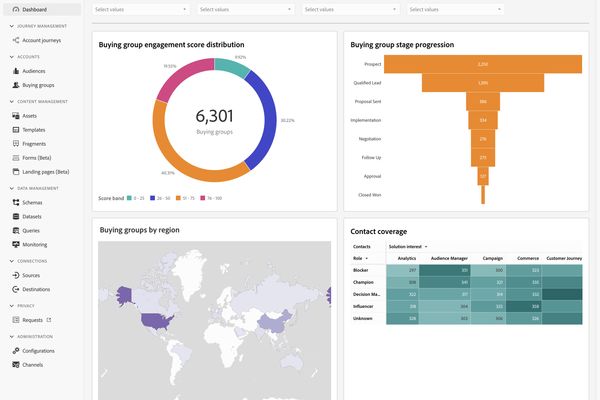Click the Forms (Beta) icon

tap(16, 158)
